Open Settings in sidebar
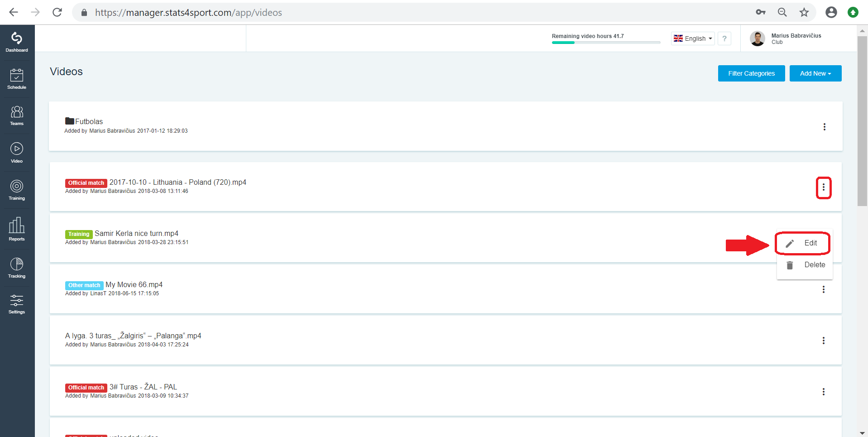868x437 pixels. tap(17, 304)
